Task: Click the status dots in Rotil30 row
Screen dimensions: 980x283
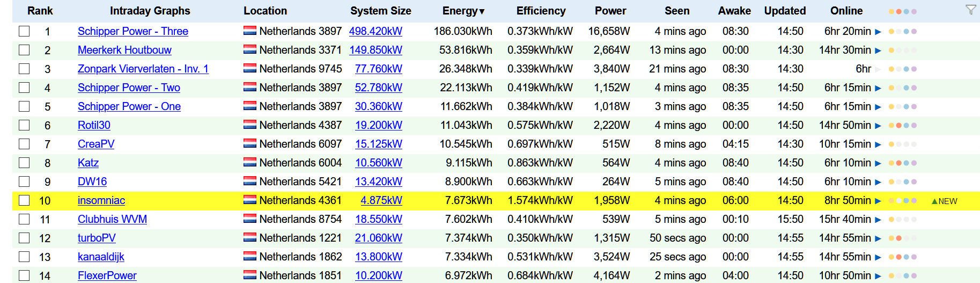Action: pos(902,126)
